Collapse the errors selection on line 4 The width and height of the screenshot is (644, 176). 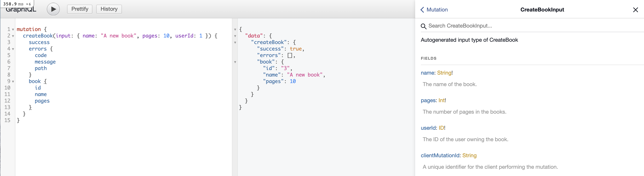pyautogui.click(x=13, y=49)
